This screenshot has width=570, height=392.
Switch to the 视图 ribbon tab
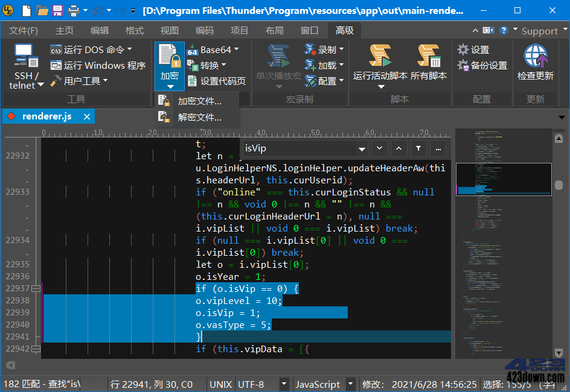coord(168,30)
